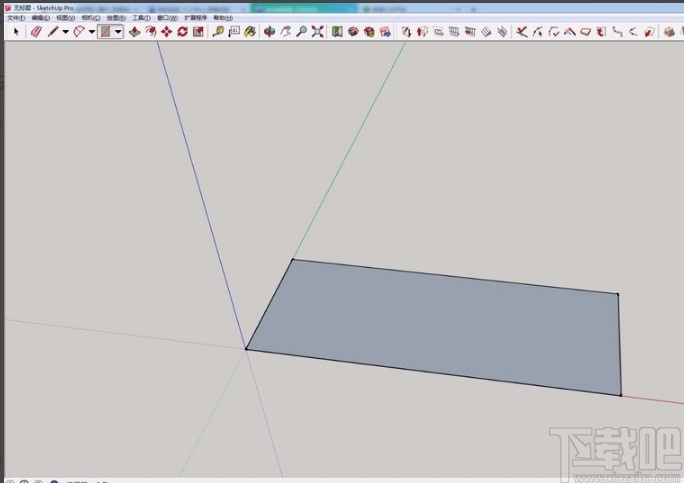Open the green 3D Warehouse icon
The height and width of the screenshot is (483, 684).
click(x=337, y=31)
